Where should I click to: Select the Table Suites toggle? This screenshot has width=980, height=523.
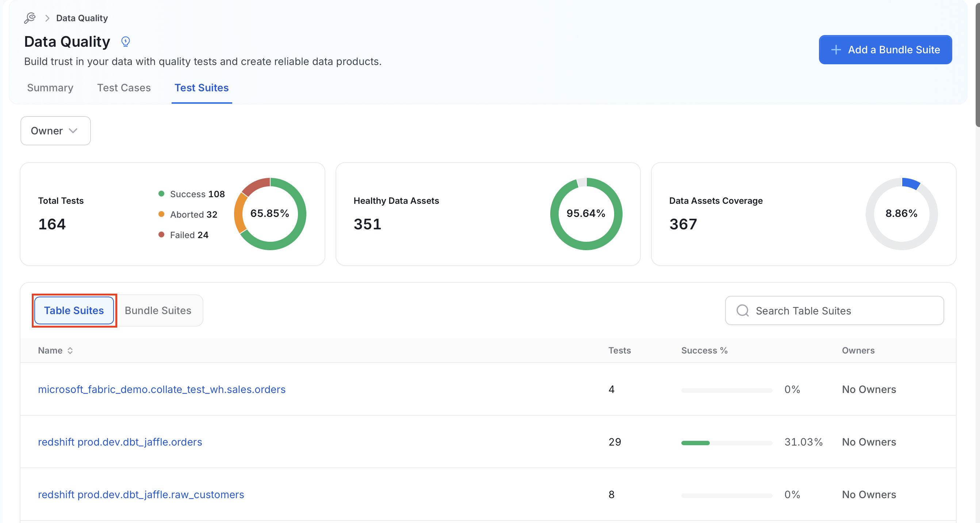[x=74, y=310]
